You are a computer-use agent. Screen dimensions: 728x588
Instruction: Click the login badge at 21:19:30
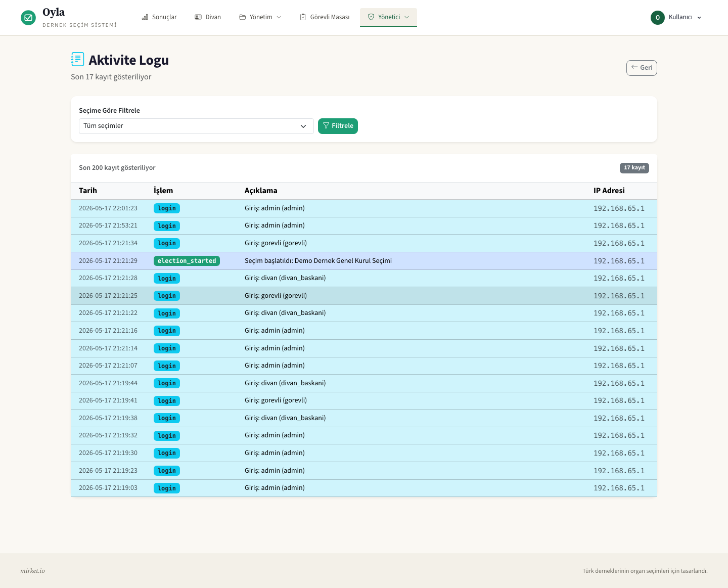[167, 453]
